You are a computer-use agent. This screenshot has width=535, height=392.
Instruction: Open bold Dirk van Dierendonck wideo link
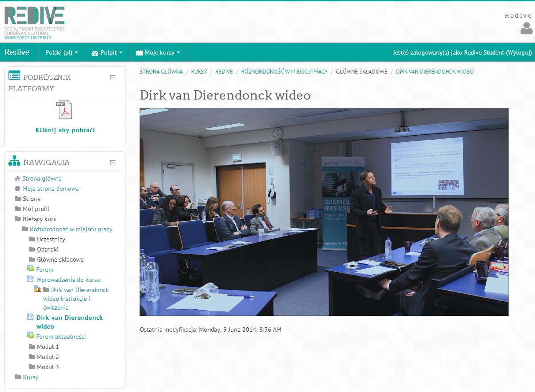coord(70,322)
